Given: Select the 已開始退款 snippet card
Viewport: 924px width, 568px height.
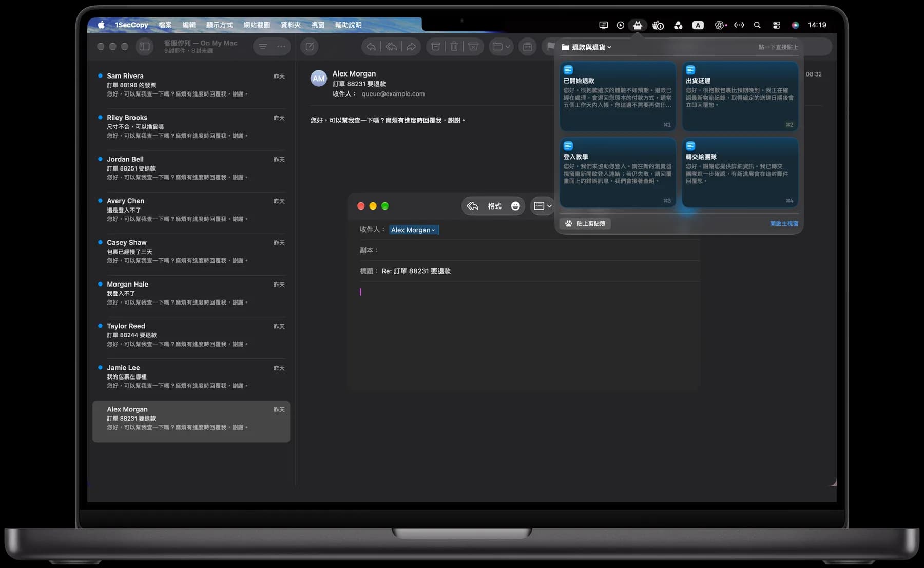Looking at the screenshot, I should click(x=618, y=97).
